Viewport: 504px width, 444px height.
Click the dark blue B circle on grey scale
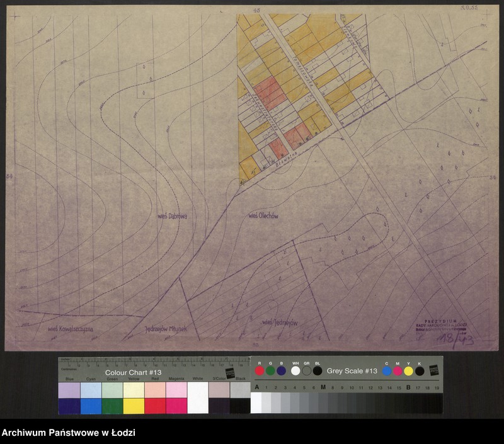coord(281,371)
